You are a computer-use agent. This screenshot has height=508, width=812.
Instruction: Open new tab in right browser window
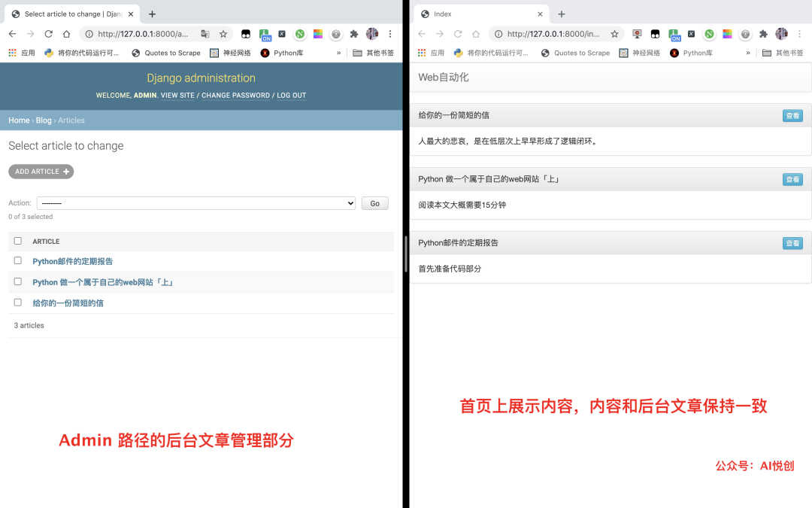coord(562,14)
